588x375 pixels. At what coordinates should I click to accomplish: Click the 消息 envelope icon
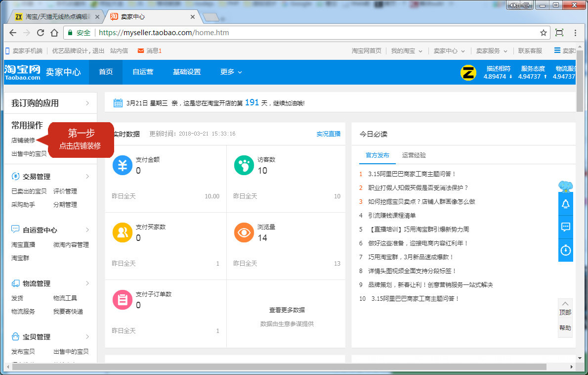pyautogui.click(x=141, y=50)
